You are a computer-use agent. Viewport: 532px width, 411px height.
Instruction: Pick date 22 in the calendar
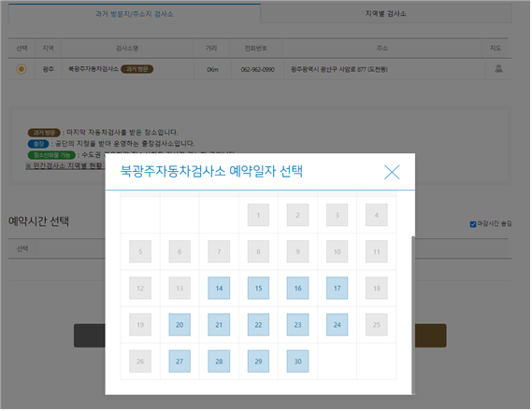(259, 326)
